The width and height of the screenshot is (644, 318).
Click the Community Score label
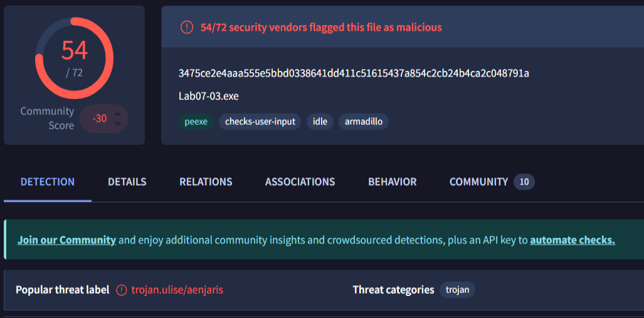(47, 119)
